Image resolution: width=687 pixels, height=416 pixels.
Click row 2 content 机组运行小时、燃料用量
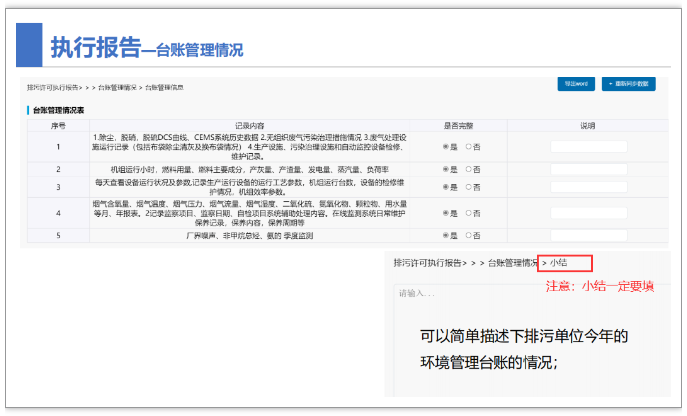[249, 169]
